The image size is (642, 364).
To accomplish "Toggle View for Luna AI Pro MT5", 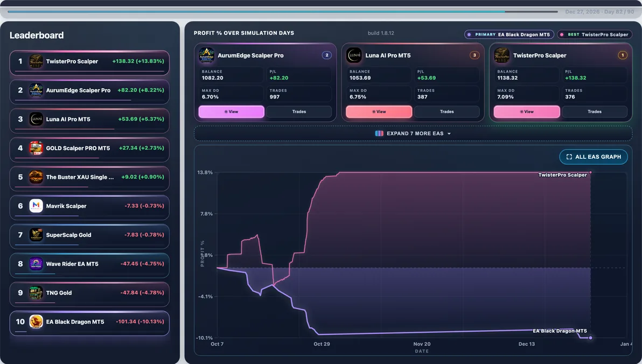I will (x=379, y=112).
